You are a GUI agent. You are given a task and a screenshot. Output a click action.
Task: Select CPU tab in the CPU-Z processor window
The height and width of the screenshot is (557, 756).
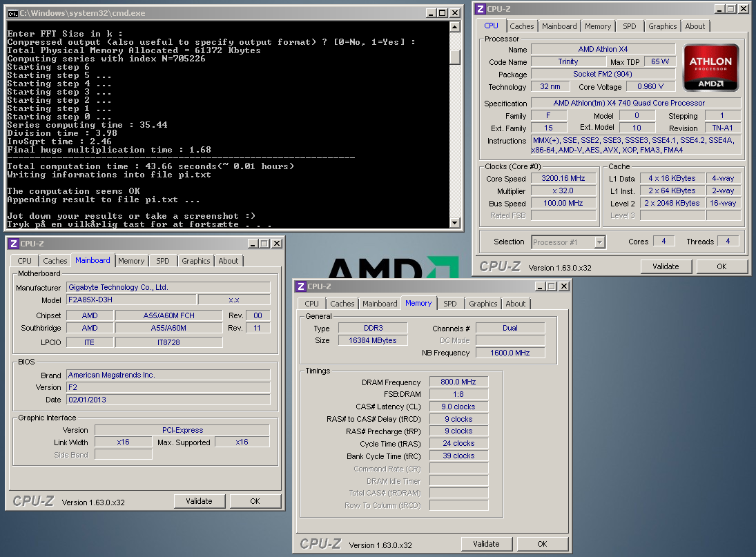point(492,26)
